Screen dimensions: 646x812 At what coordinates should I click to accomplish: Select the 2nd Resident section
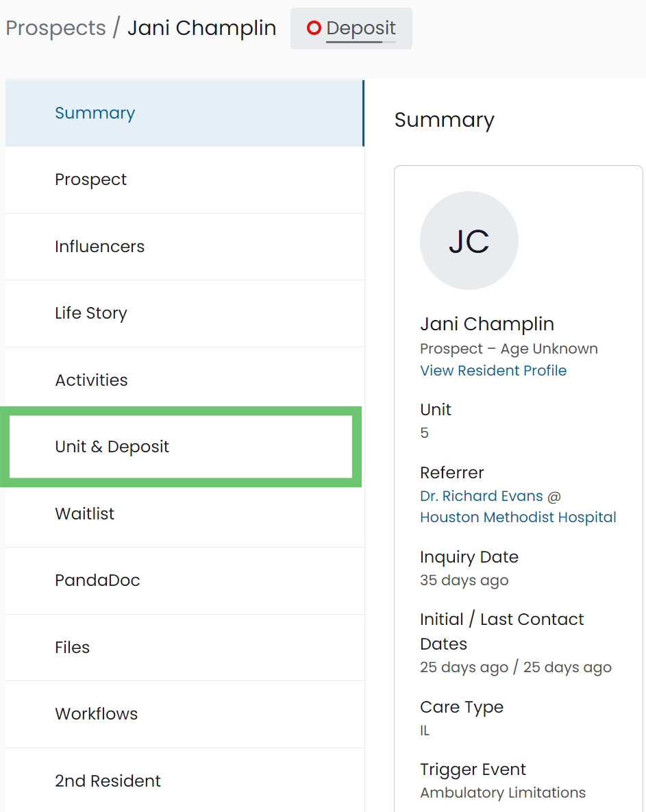click(x=185, y=780)
